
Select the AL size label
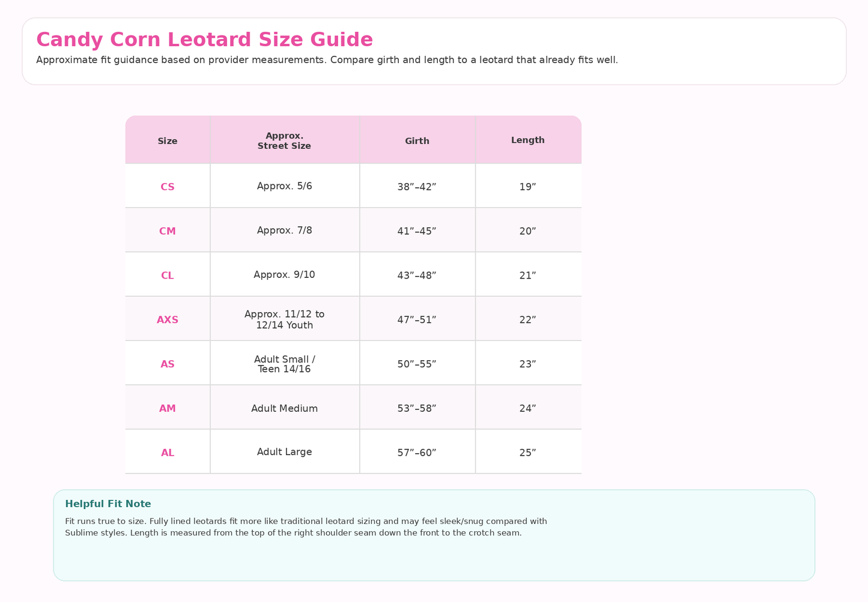tap(168, 453)
